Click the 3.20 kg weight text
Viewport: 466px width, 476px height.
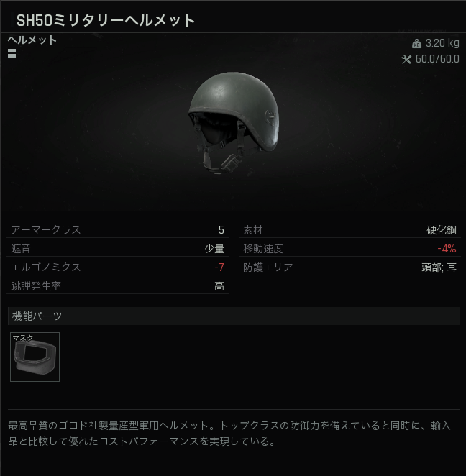tap(442, 43)
